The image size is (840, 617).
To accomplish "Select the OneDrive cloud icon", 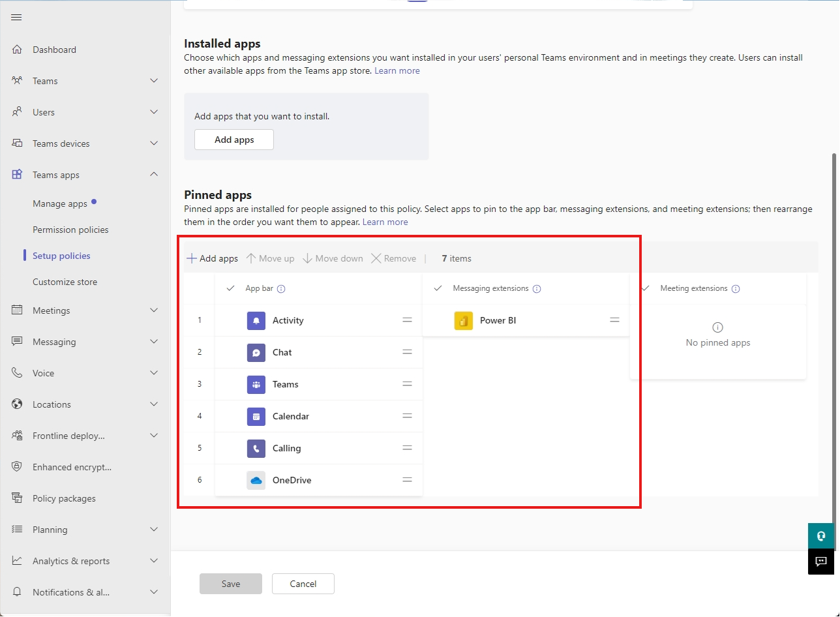I will coord(256,480).
